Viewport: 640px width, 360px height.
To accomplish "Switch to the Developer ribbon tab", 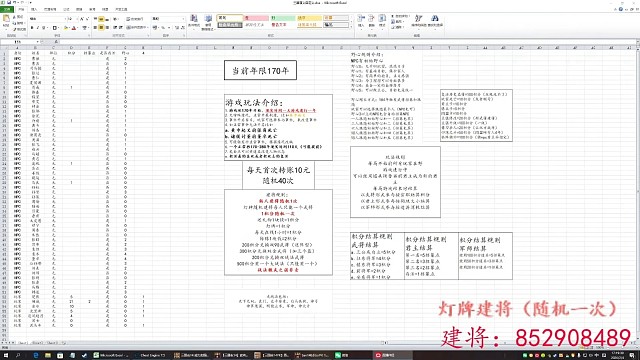I will coord(121,9).
